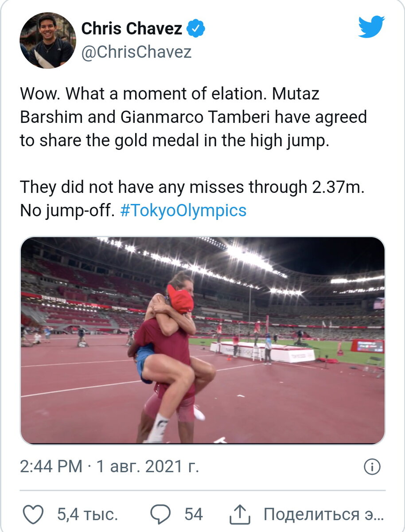The height and width of the screenshot is (532, 405).
Task: Open the #TokyoOlympics hashtag
Action: [x=183, y=210]
